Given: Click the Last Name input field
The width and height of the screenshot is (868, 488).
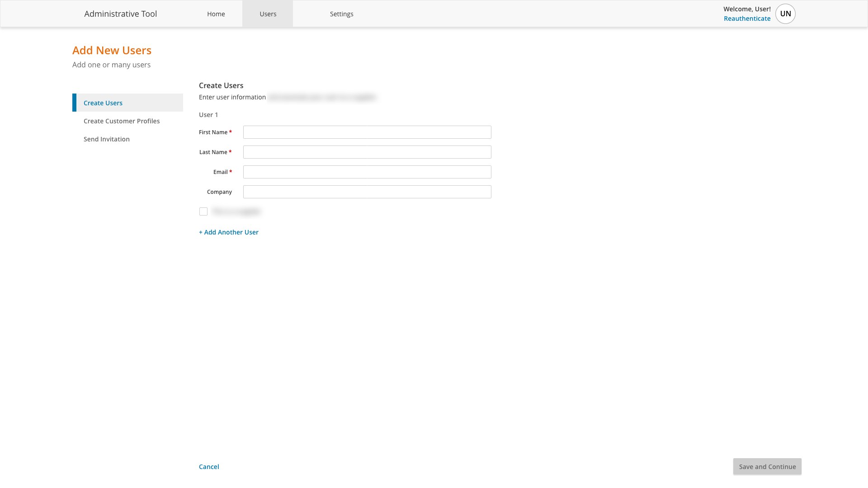Looking at the screenshot, I should (367, 152).
